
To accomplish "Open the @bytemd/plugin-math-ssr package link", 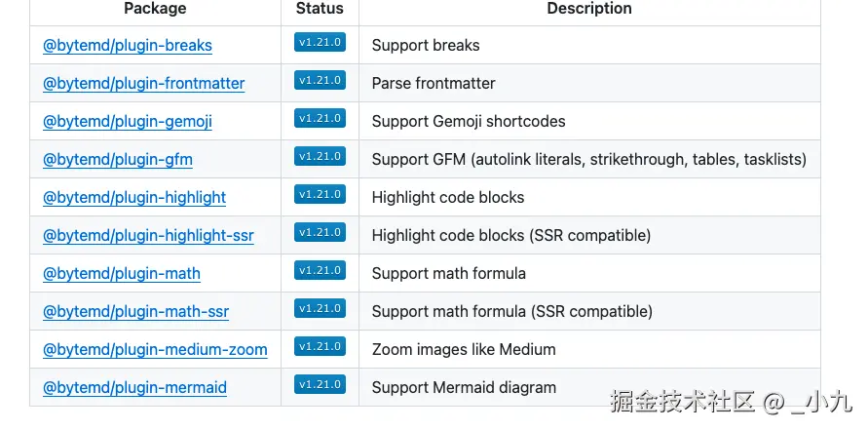I will click(x=136, y=312).
